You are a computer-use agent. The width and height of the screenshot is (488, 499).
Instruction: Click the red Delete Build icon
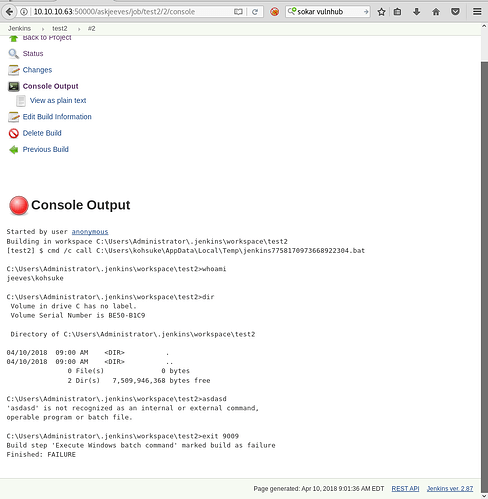click(x=14, y=133)
